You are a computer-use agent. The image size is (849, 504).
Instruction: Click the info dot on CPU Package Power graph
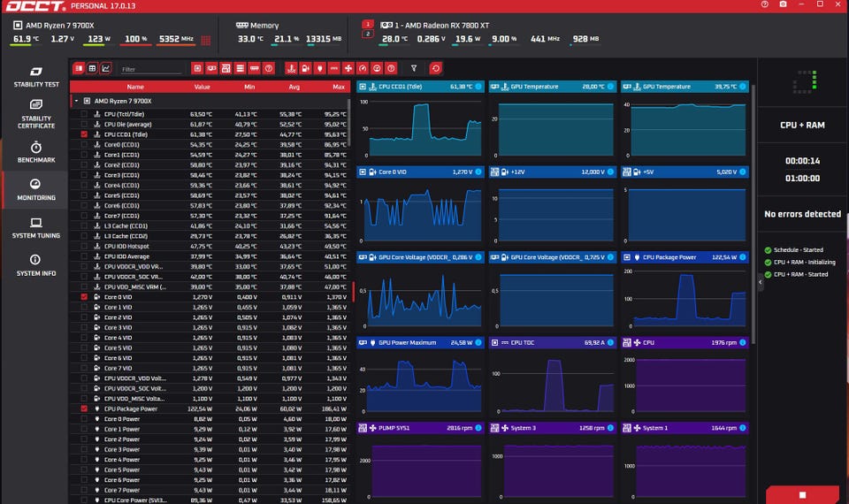[x=743, y=257]
